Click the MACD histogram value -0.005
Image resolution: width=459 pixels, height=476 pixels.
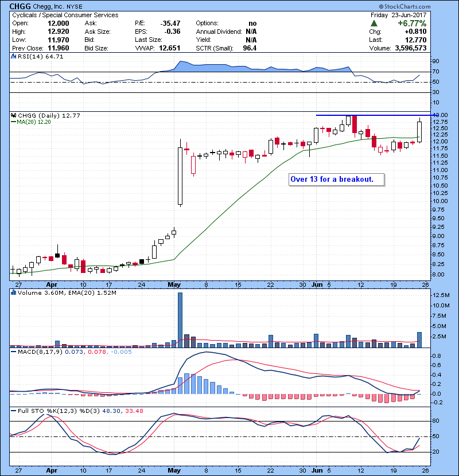(x=121, y=352)
